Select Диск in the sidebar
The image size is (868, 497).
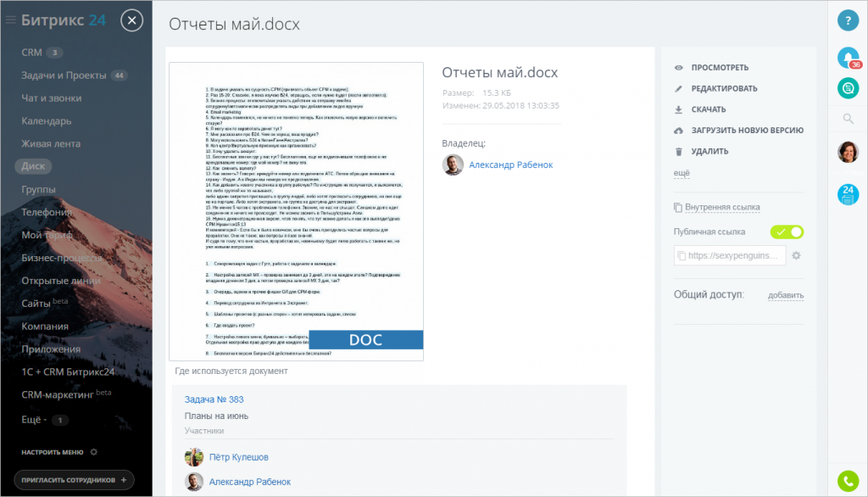[33, 166]
